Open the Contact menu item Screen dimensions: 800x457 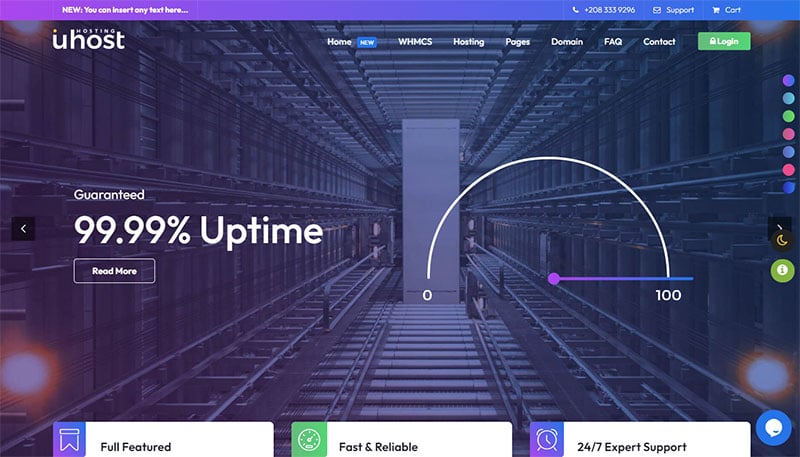[659, 42]
